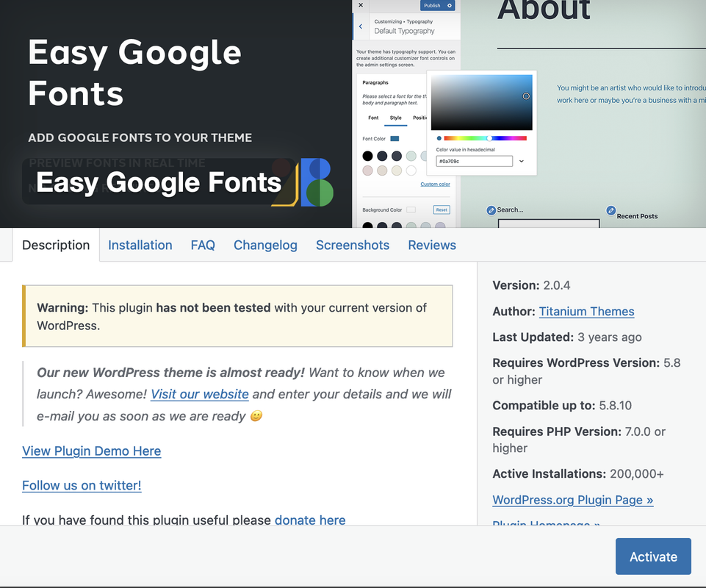Show the Reviews tab

pos(432,245)
